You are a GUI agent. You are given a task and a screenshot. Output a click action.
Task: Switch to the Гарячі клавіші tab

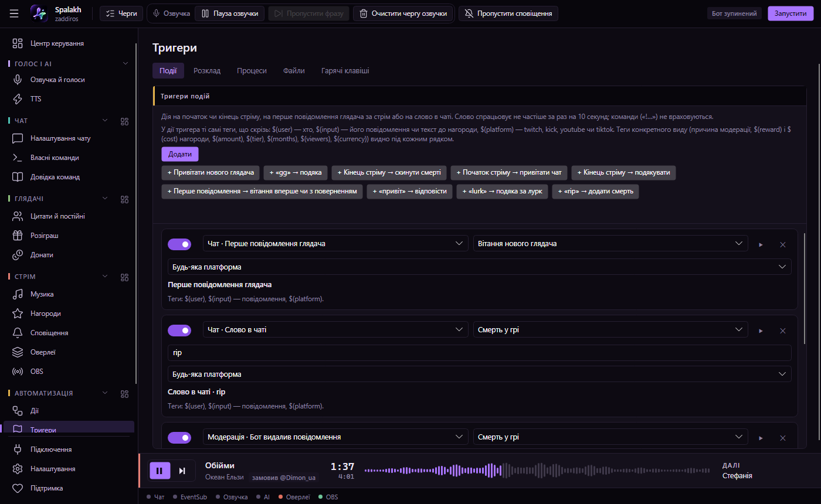(345, 70)
